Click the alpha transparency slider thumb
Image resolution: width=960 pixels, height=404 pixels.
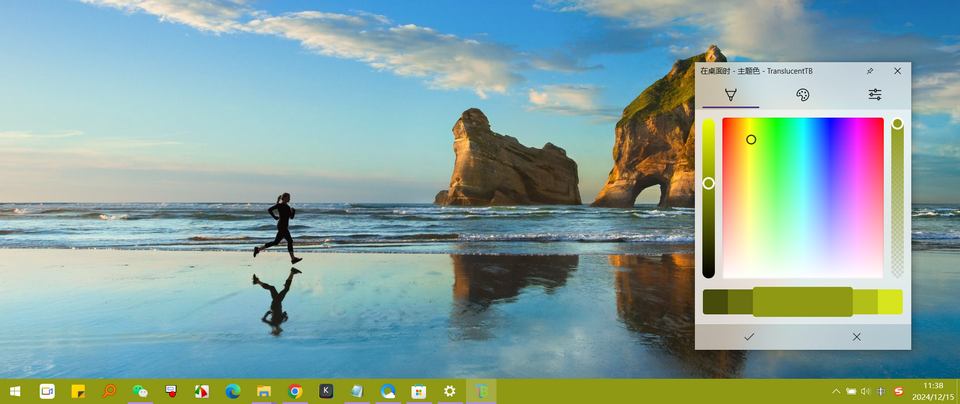click(x=898, y=124)
